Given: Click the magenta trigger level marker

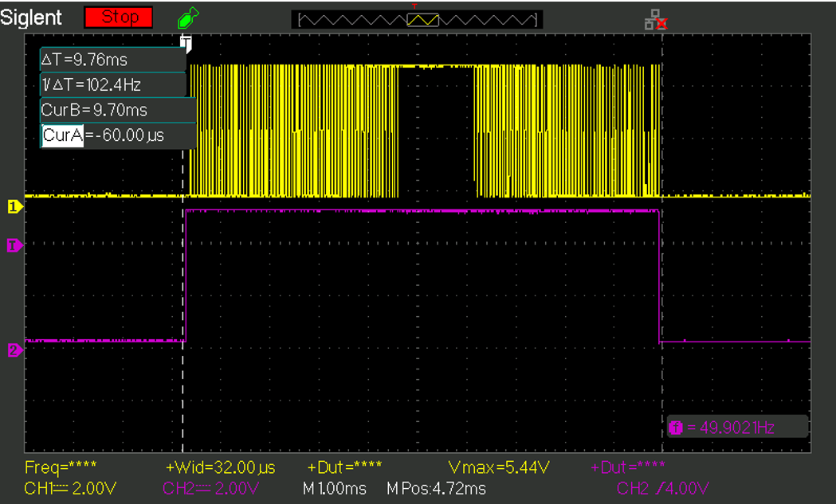Looking at the screenshot, I should 15,245.
